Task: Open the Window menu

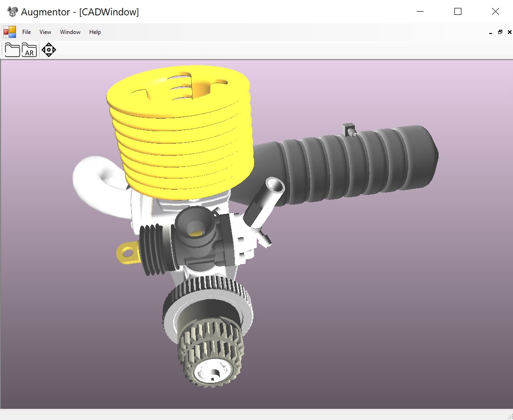Action: tap(70, 32)
